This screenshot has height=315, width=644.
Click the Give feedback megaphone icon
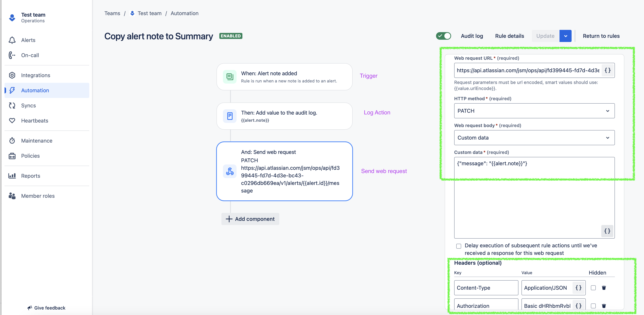(29, 308)
